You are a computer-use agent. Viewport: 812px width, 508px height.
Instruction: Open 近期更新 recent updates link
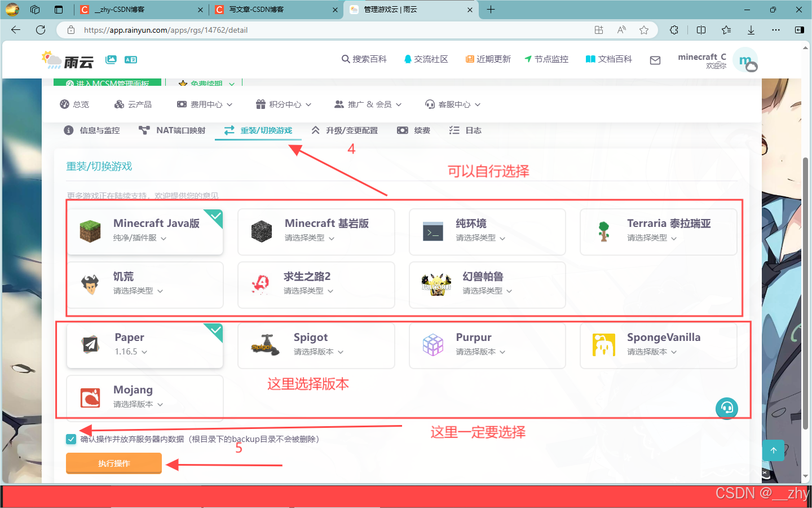(x=488, y=59)
